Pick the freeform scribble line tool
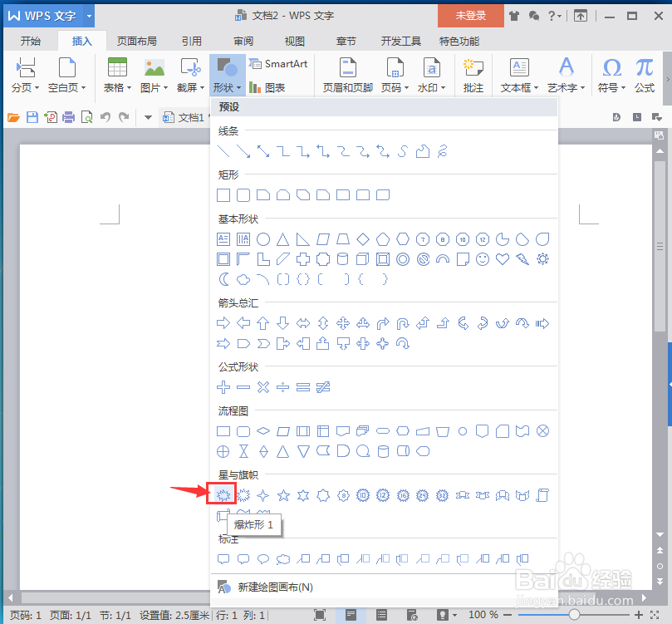This screenshot has width=672, height=624. [443, 152]
